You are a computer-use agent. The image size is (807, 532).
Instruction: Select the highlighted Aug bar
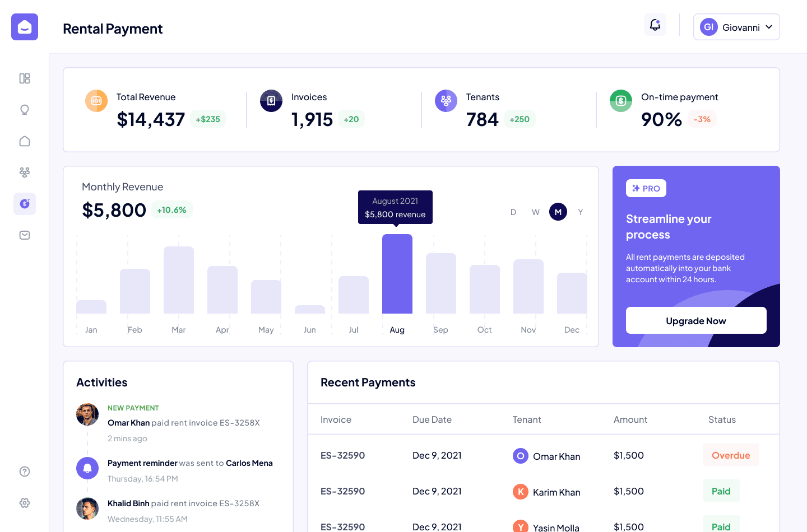coord(397,274)
